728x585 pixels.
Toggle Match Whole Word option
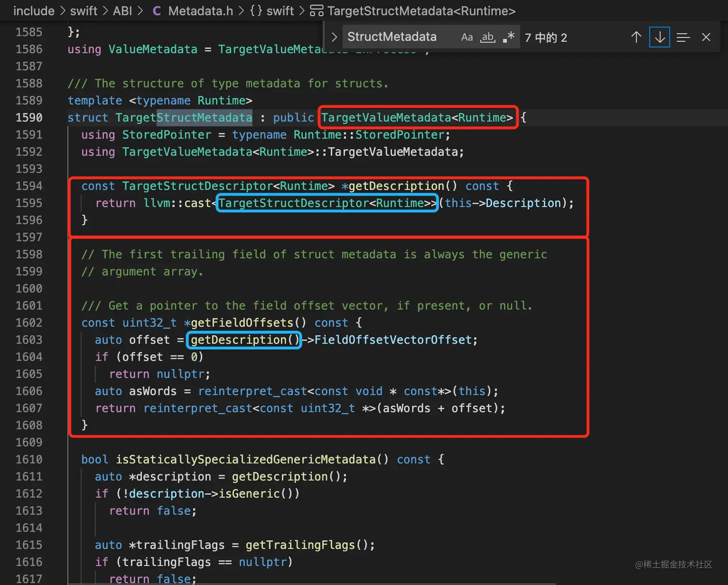[488, 37]
